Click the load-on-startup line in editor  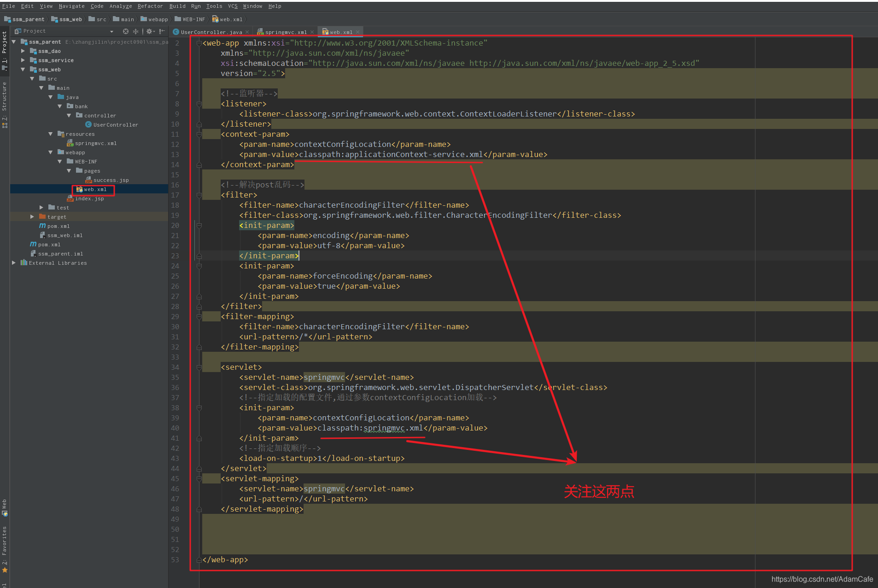click(322, 459)
